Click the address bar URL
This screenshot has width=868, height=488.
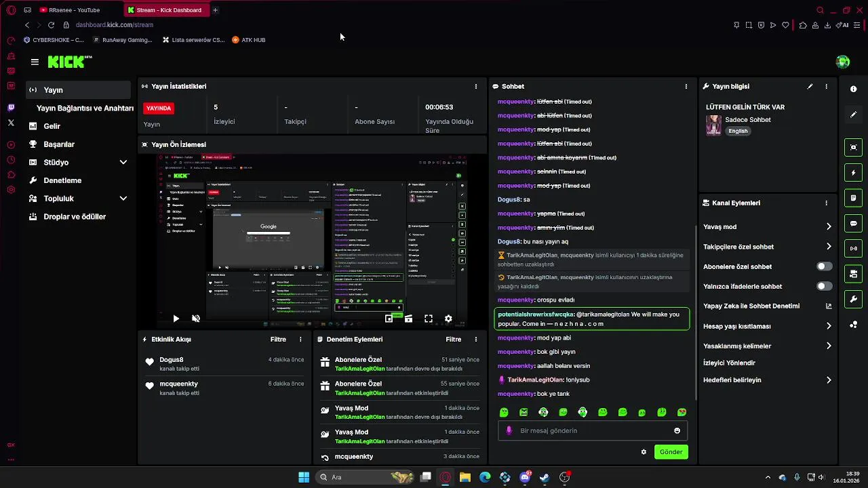115,25
